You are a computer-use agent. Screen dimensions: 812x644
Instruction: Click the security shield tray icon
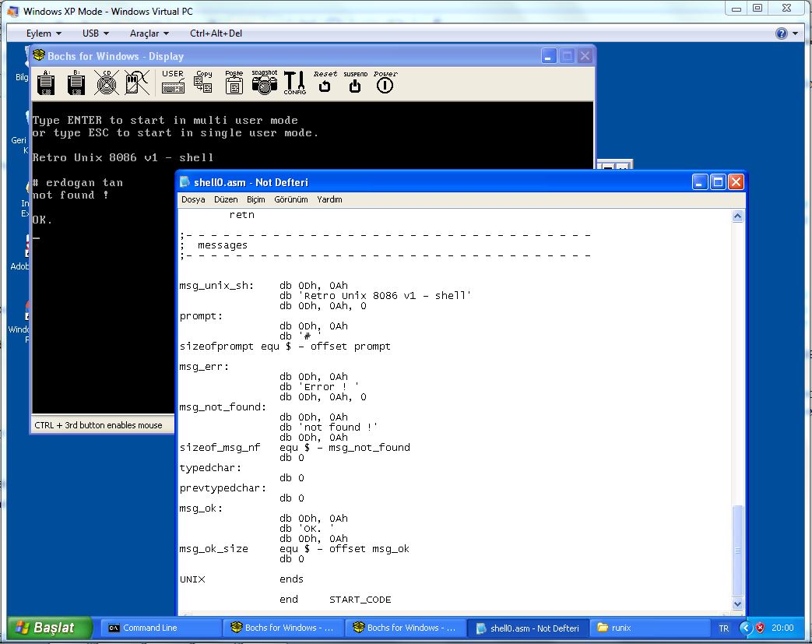tap(760, 628)
